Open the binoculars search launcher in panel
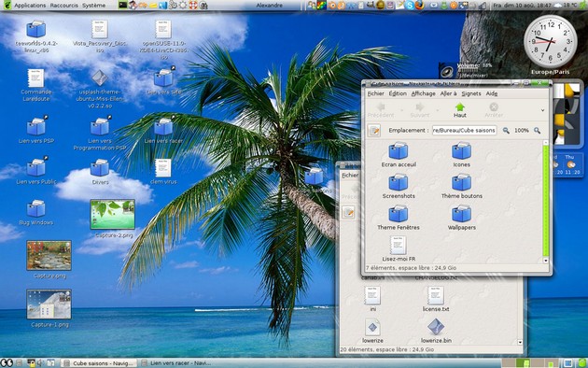Viewport: 588px width, 368px height. click(x=203, y=6)
